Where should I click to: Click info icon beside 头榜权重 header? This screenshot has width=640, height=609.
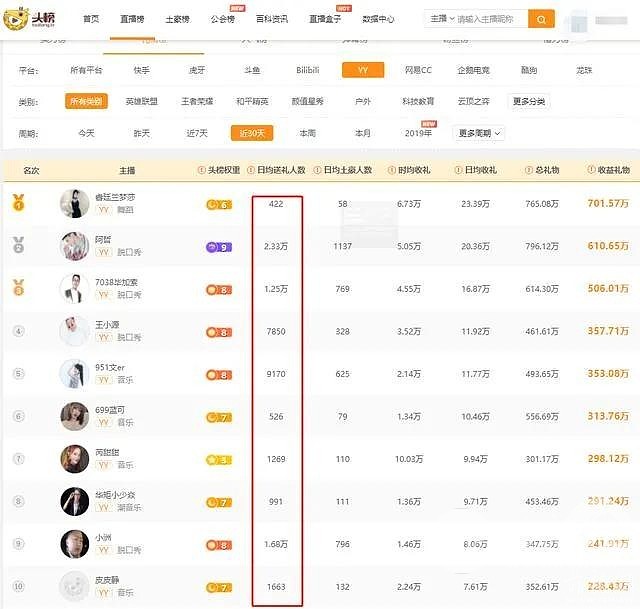[x=201, y=170]
